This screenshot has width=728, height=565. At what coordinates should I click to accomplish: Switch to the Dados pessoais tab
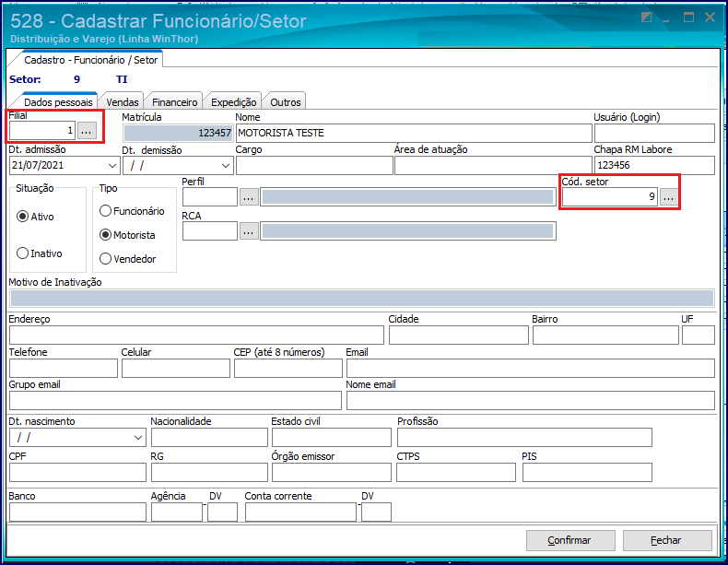[58, 102]
